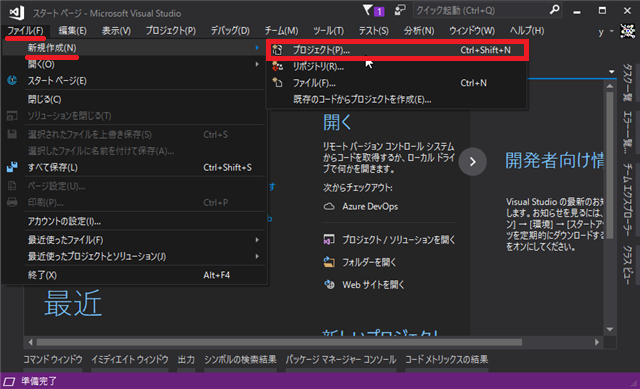This screenshot has width=640, height=389.
Task: Click the Azure DevOps cloud icon
Action: pyautogui.click(x=329, y=207)
